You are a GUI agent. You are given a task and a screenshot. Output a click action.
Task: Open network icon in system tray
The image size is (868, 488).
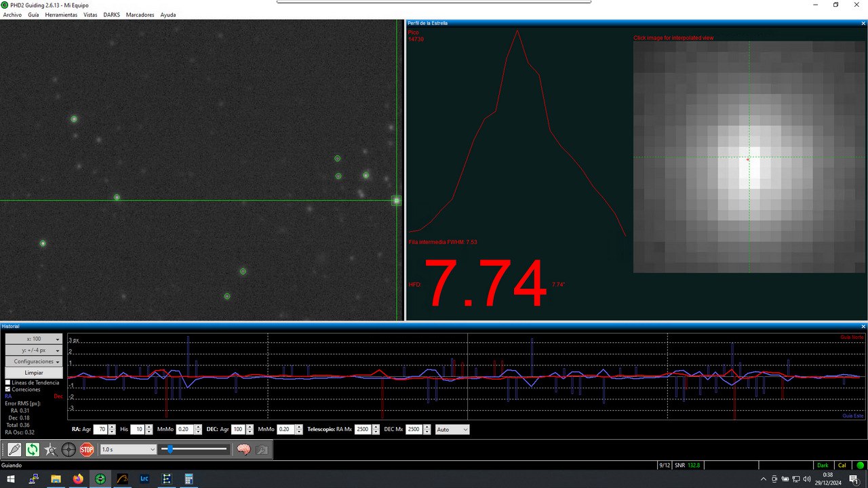pos(797,479)
